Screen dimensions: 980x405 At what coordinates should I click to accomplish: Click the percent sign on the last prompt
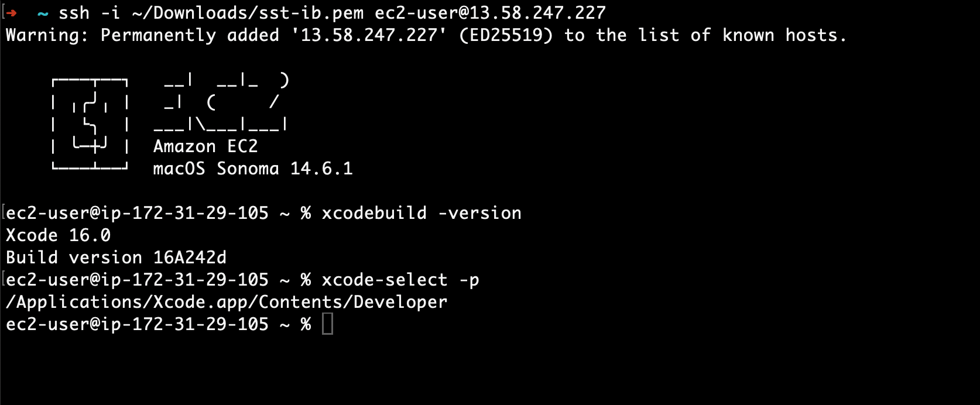point(306,324)
